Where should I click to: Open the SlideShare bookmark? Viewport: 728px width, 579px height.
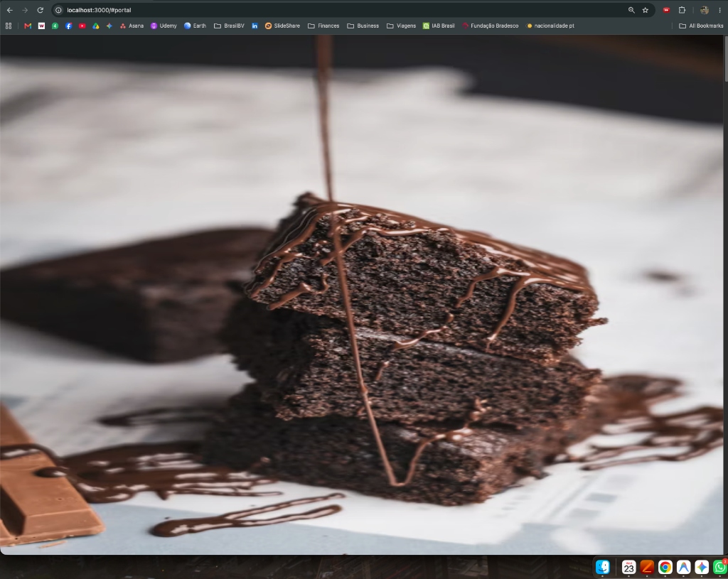point(282,26)
